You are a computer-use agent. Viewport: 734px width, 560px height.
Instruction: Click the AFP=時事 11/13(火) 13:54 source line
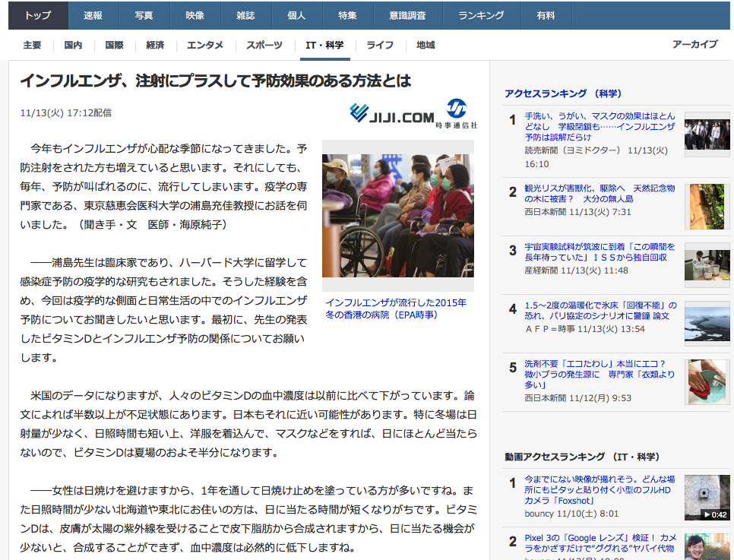tap(584, 329)
